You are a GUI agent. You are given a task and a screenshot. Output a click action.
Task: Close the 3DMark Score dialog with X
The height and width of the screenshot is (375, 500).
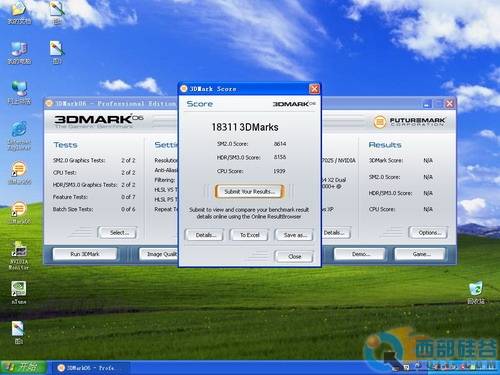314,89
